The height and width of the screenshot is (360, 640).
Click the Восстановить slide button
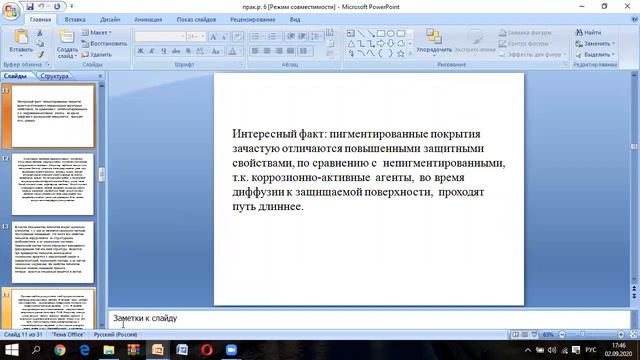point(104,44)
